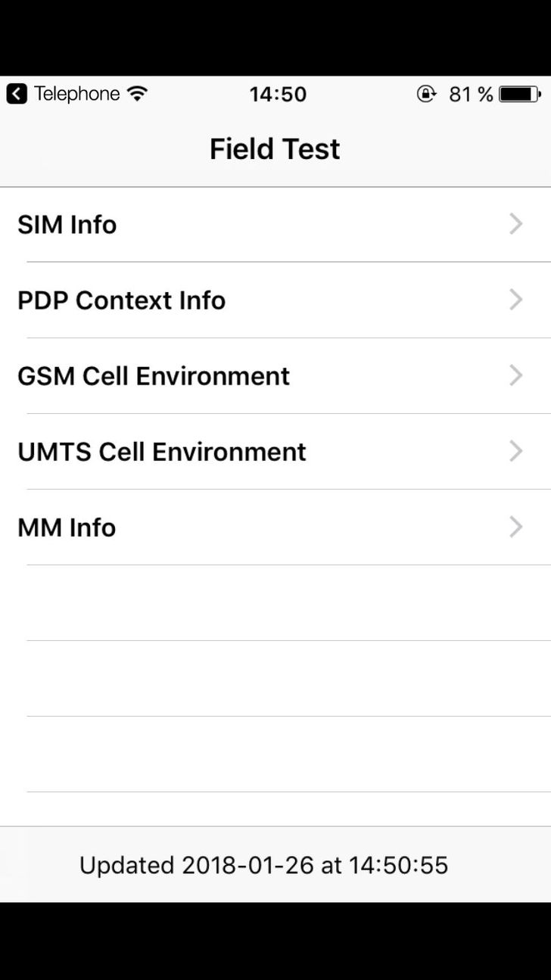Open the GSM Cell Environment label
Screen dimensions: 551x980
(x=154, y=376)
